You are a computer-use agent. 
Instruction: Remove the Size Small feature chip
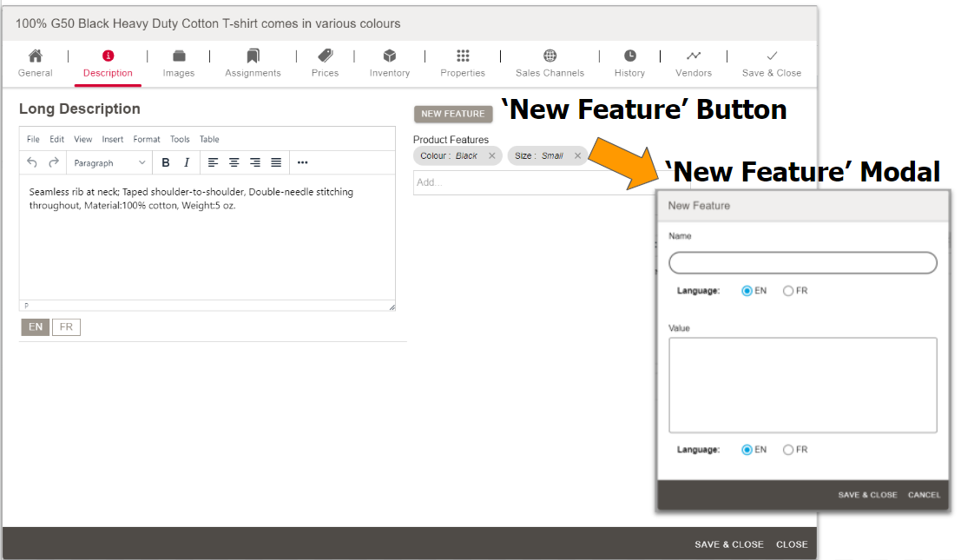(577, 157)
